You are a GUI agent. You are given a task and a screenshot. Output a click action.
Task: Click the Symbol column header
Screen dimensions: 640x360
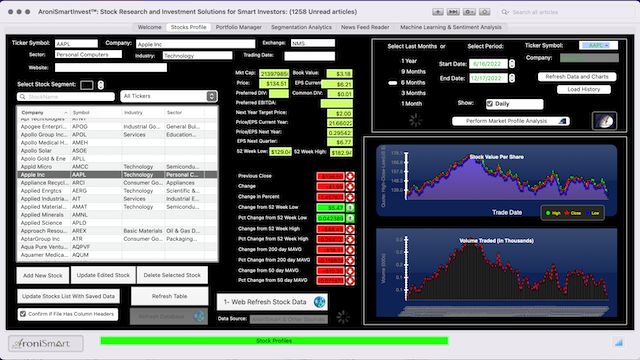pos(96,113)
